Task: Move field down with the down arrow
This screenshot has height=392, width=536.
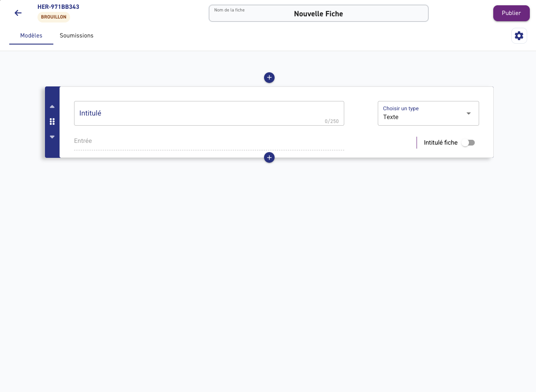Action: pyautogui.click(x=52, y=137)
